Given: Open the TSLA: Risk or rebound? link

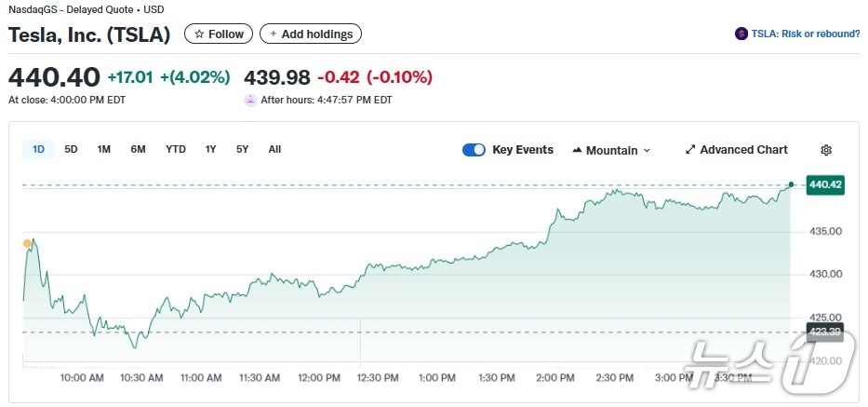Looking at the screenshot, I should [806, 34].
